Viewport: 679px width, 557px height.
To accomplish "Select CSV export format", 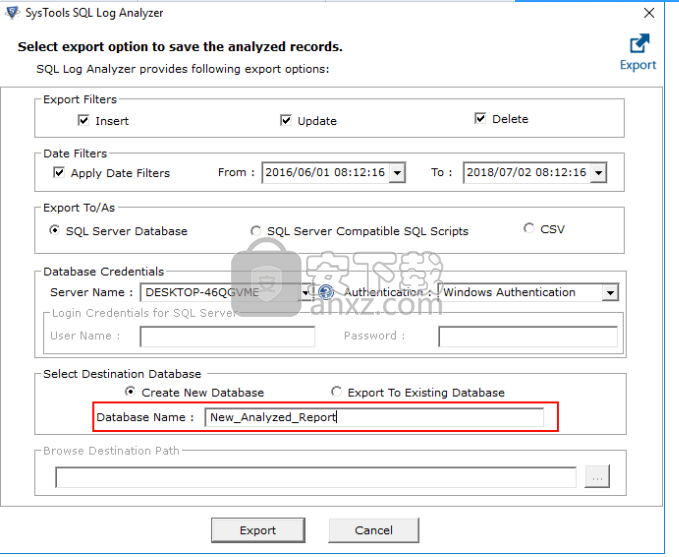I will tap(529, 228).
